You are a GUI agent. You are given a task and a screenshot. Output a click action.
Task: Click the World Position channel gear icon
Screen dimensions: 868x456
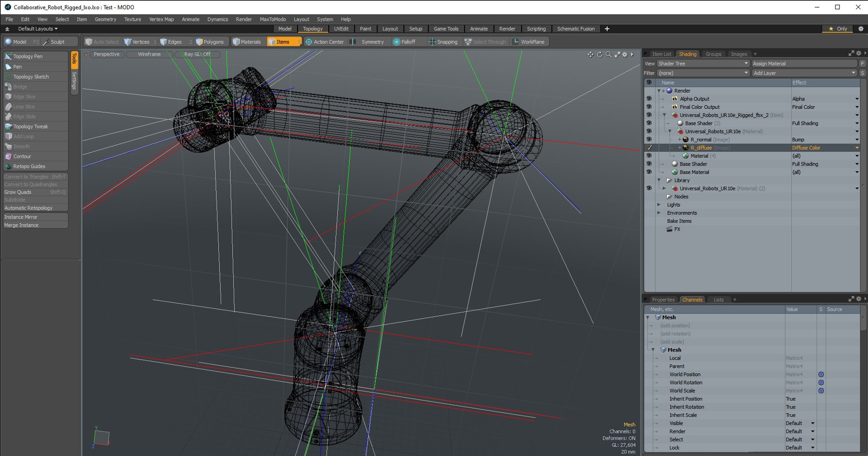point(821,375)
